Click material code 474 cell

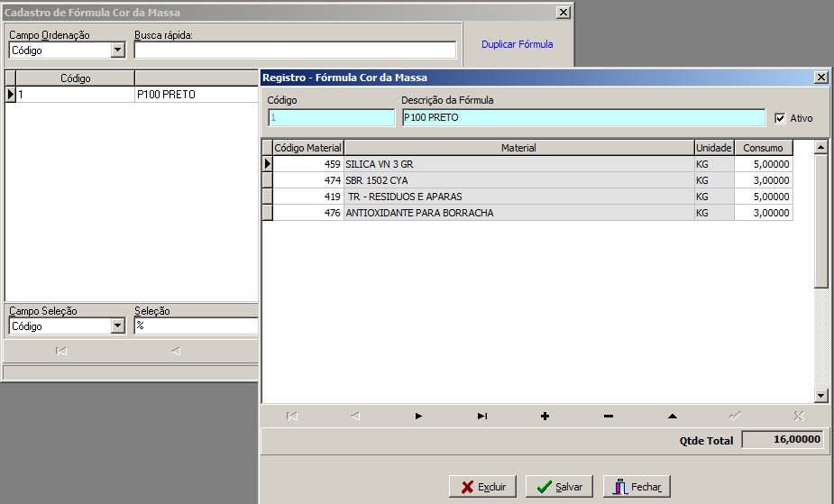point(308,180)
